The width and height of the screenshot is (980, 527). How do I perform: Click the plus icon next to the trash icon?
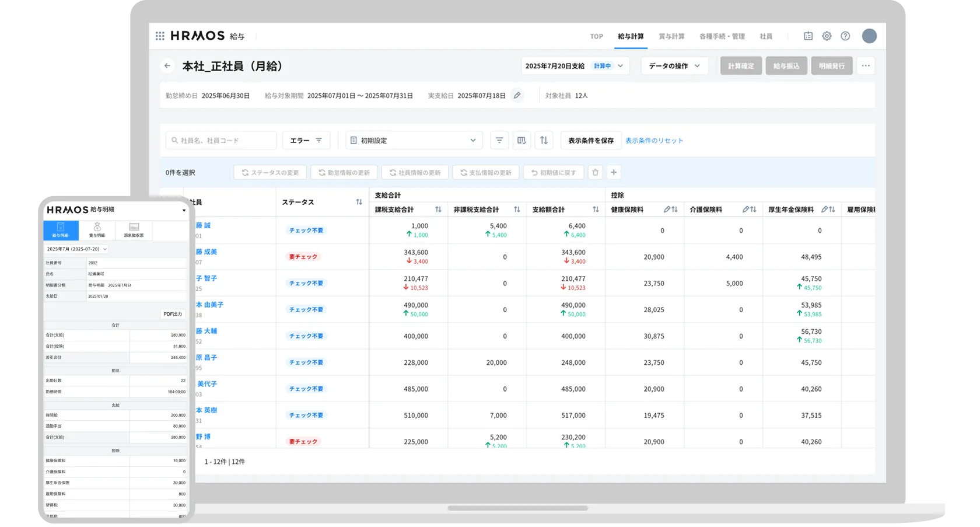point(613,172)
